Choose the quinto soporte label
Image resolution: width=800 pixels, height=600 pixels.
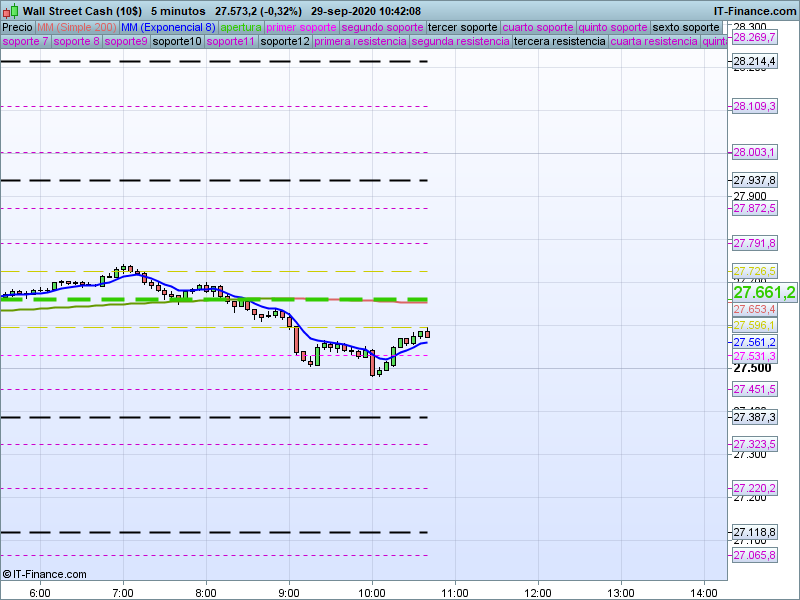click(x=613, y=28)
